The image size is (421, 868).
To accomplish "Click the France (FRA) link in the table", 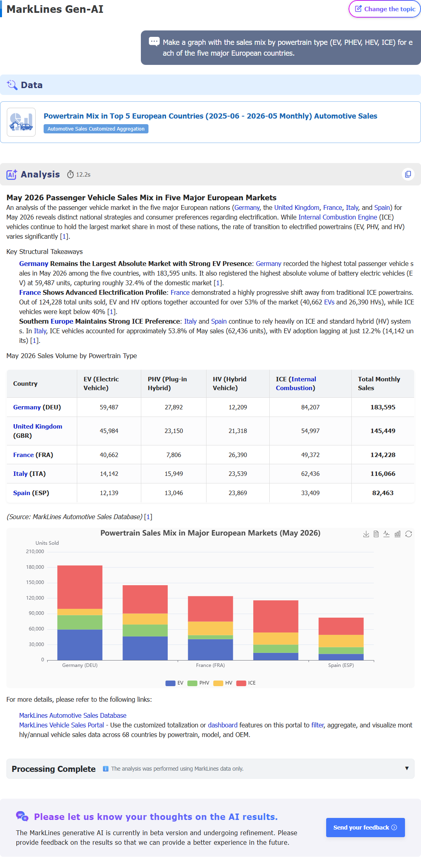I will [x=23, y=455].
